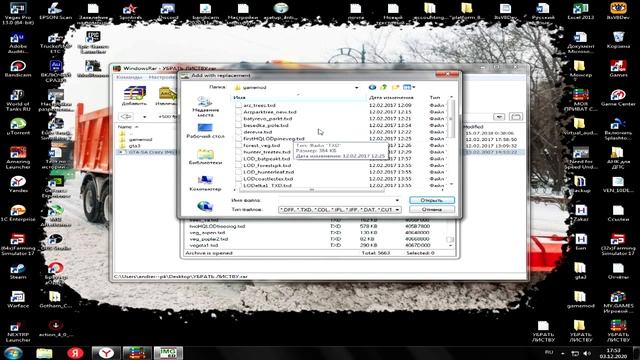The image size is (640, 360).
Task: Select Network globe icon in dialog sidebar
Action: (205, 206)
